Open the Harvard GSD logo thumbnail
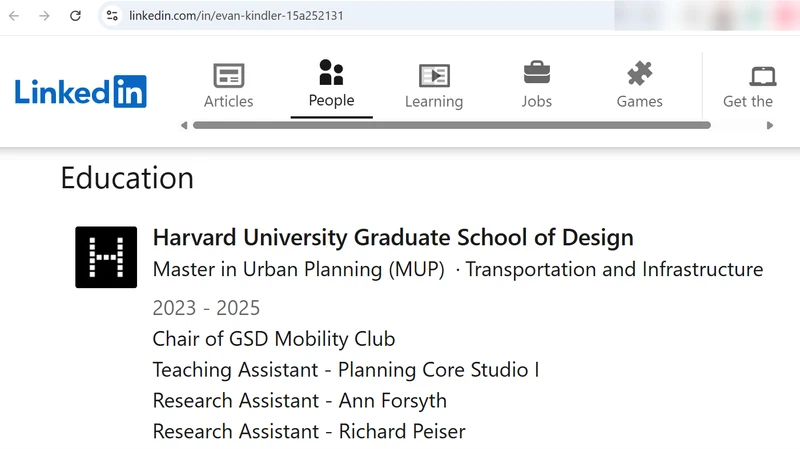The width and height of the screenshot is (800, 449). [x=106, y=257]
